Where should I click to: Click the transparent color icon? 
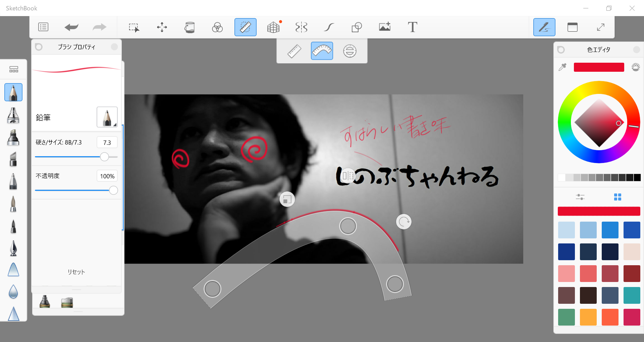click(636, 67)
